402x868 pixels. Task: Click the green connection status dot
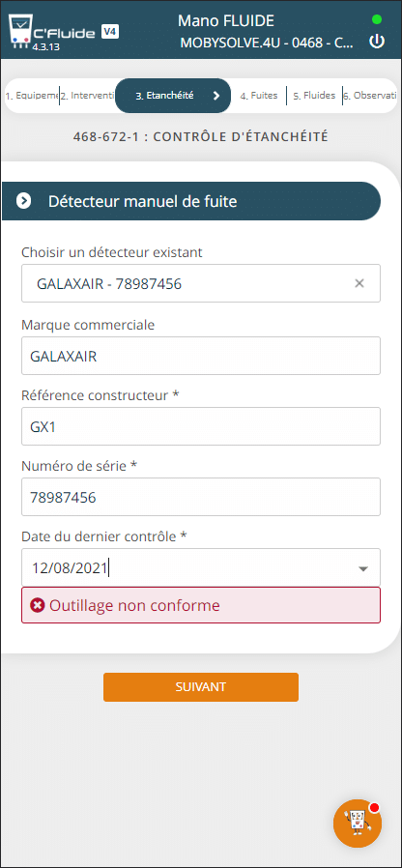[x=377, y=19]
